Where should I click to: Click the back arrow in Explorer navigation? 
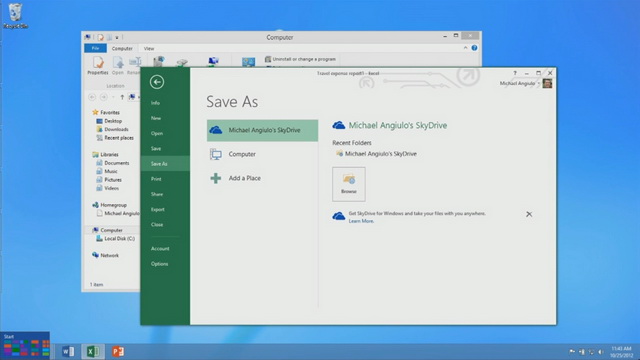coord(92,97)
